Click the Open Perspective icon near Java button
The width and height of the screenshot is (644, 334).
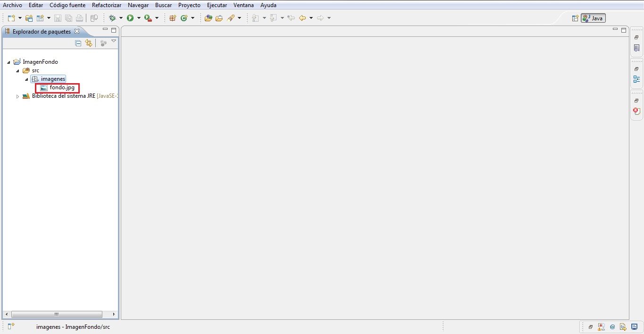coord(575,17)
